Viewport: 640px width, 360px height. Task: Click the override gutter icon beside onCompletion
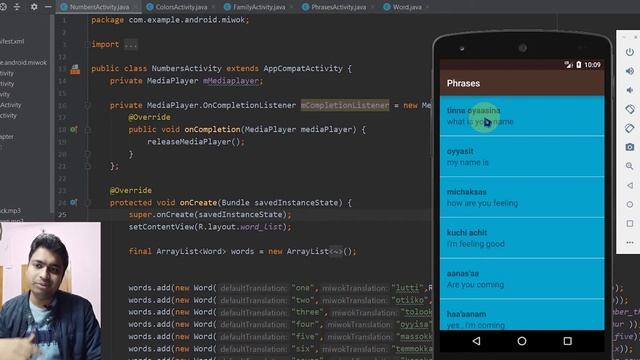pyautogui.click(x=73, y=129)
